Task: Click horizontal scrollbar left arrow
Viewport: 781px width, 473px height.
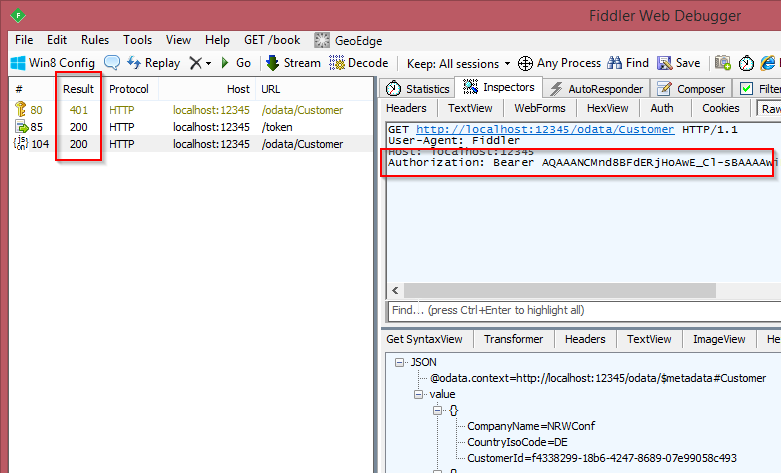Action: [x=395, y=290]
